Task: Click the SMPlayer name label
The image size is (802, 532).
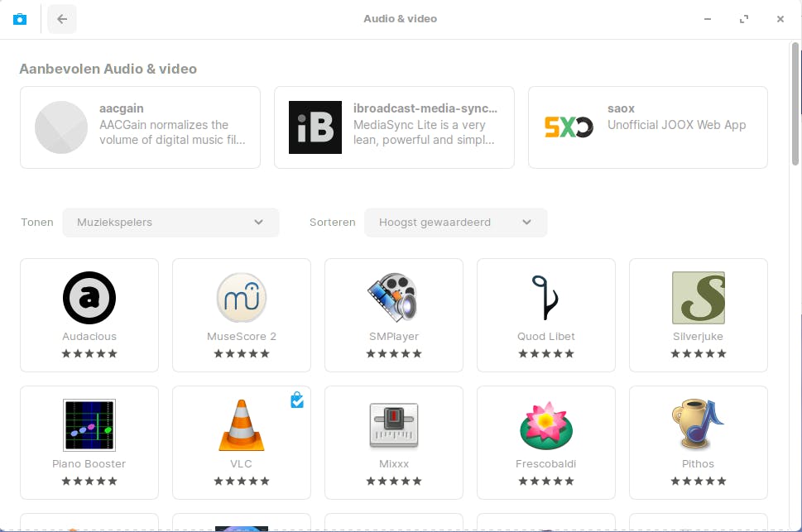Action: [x=394, y=336]
